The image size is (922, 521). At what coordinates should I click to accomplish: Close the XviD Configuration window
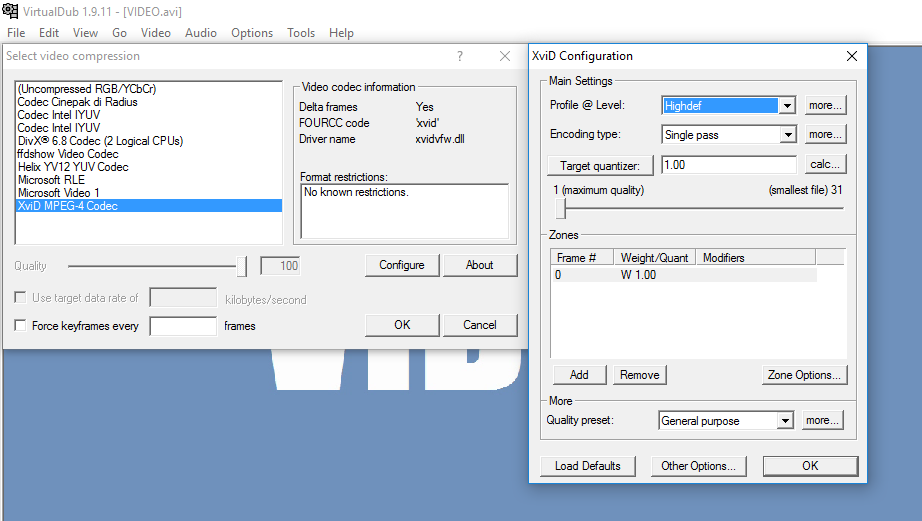tap(851, 56)
